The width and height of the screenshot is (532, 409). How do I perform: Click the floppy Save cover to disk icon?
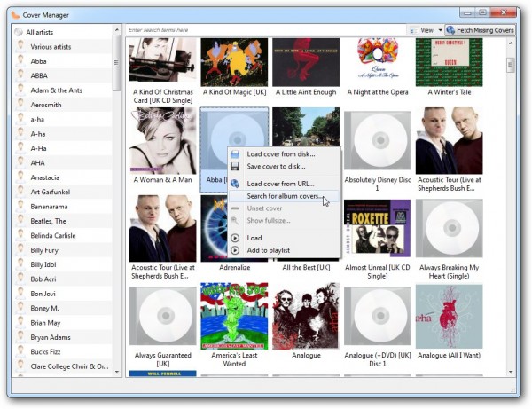click(x=235, y=167)
